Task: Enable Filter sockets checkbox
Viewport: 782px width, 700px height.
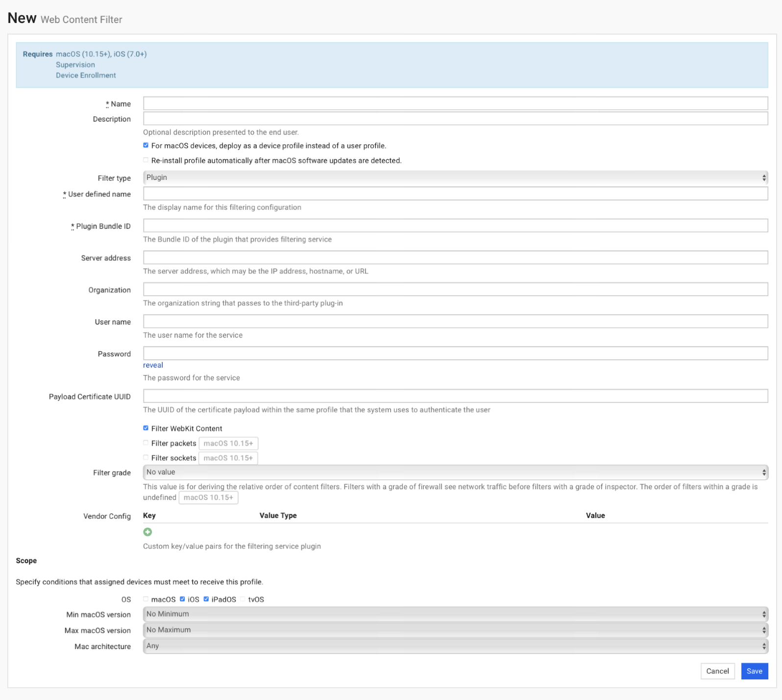Action: tap(146, 457)
